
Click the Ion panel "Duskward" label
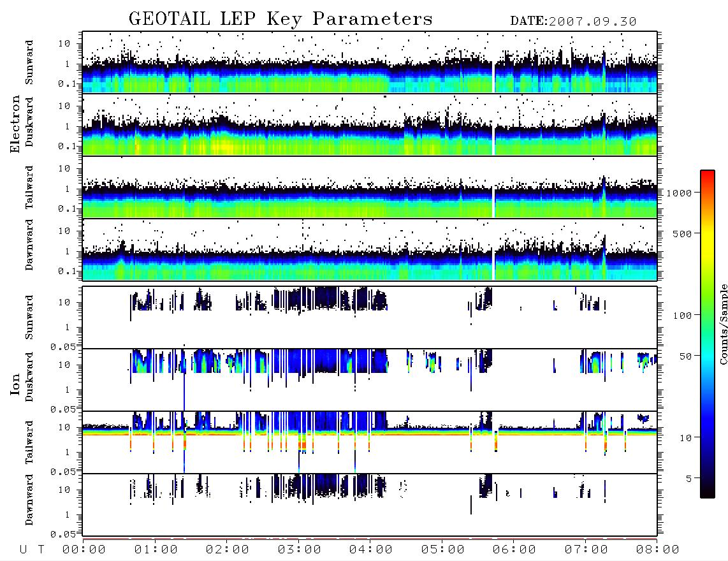29,377
